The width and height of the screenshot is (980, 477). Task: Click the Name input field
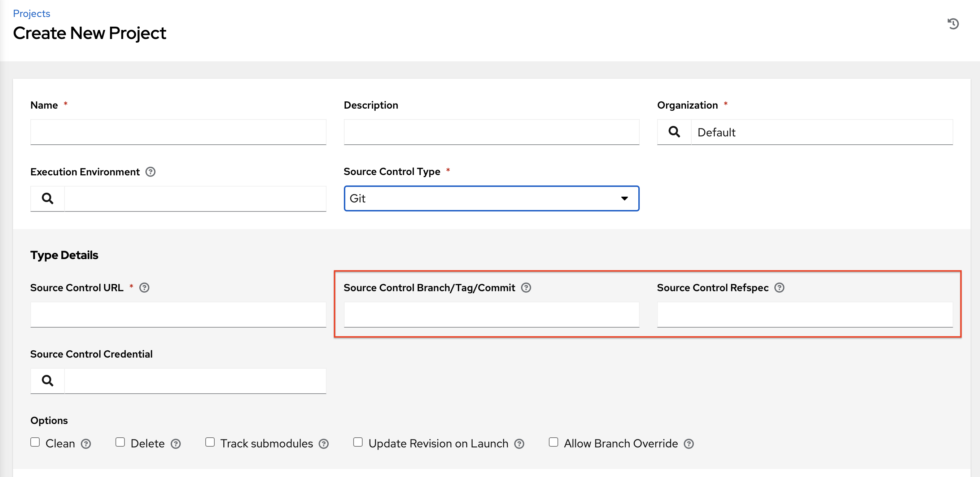(x=178, y=132)
